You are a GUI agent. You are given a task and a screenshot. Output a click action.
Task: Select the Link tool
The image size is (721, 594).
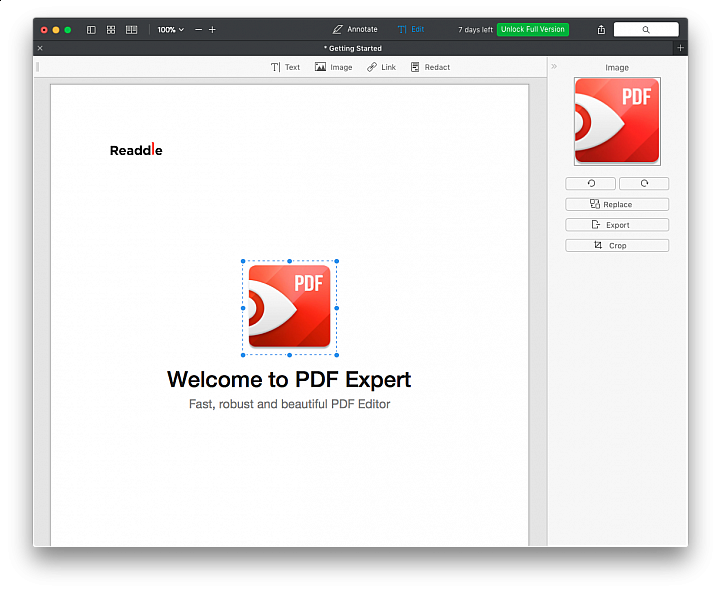point(381,67)
